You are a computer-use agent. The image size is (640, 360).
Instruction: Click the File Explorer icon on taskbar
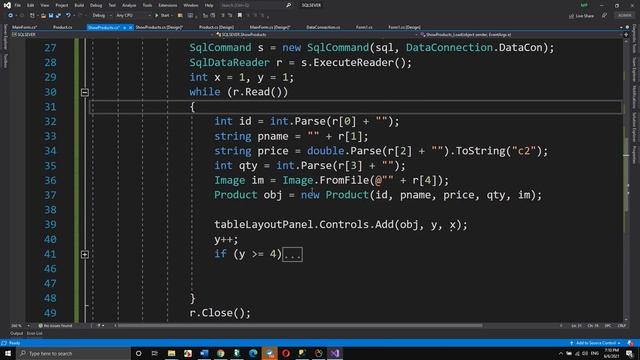[171, 353]
